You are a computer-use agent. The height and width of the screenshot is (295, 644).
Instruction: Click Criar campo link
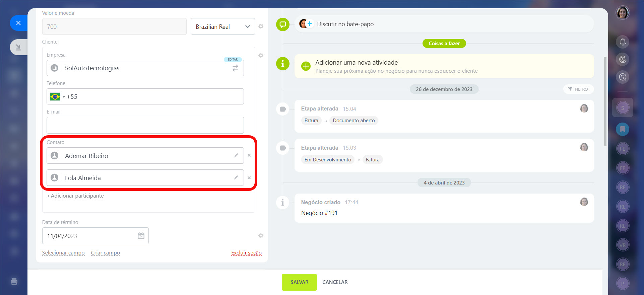point(105,253)
